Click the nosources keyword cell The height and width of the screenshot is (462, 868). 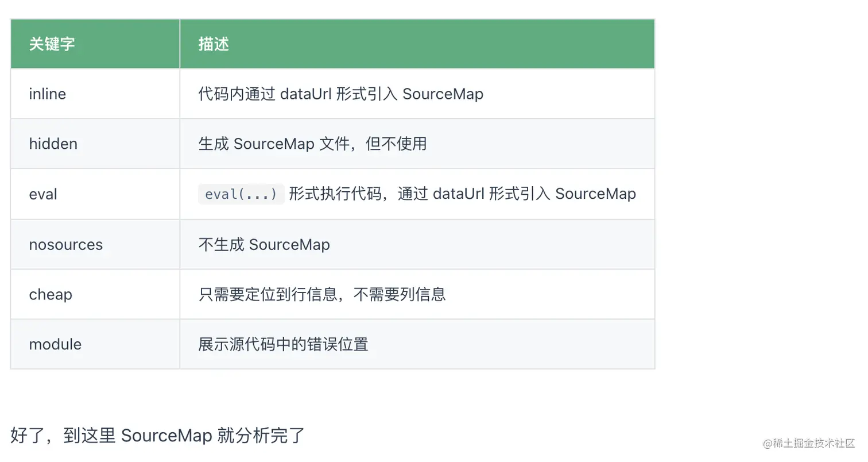pyautogui.click(x=65, y=244)
